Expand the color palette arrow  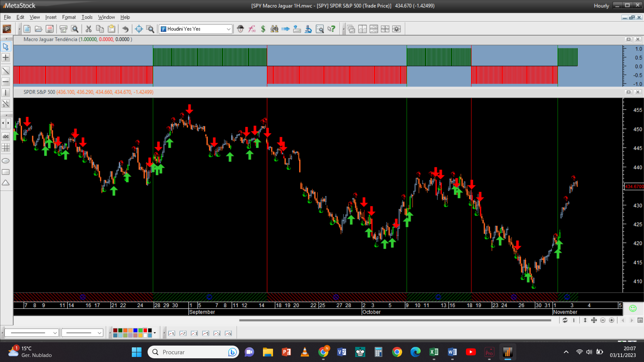[x=155, y=333]
